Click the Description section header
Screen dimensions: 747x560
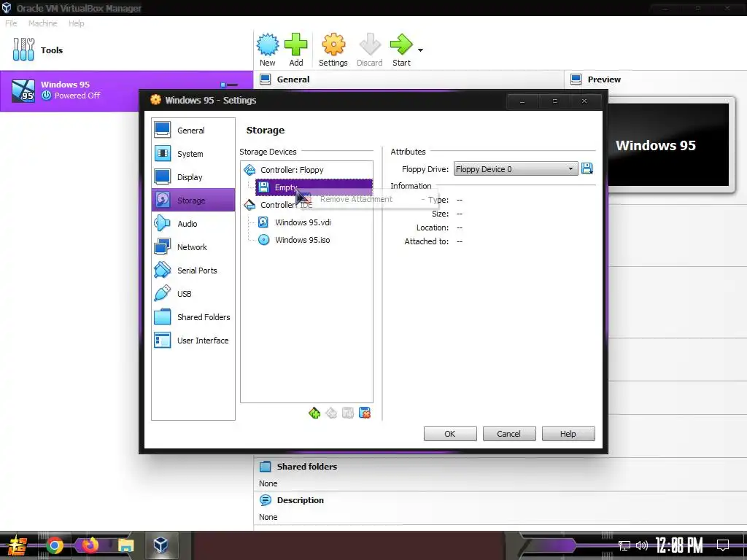point(300,500)
